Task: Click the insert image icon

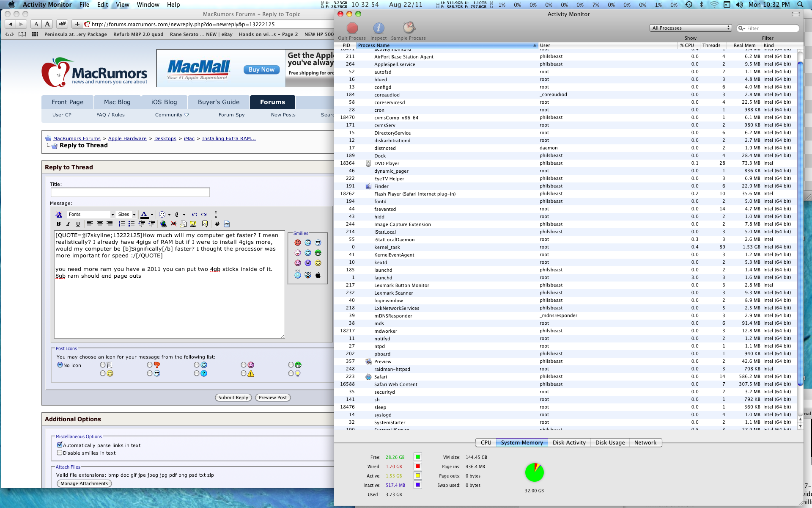Action: coord(193,224)
